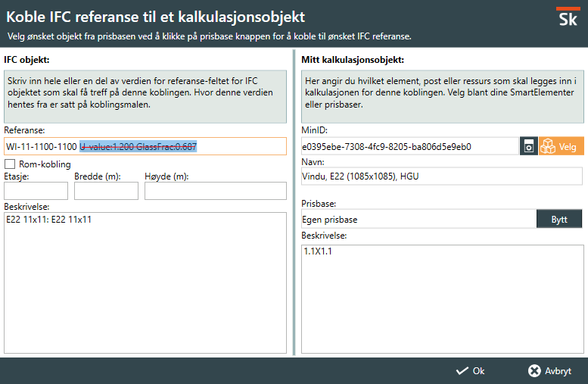The height and width of the screenshot is (384, 588).
Task: Click the MinID field with the GUID
Action: point(409,146)
